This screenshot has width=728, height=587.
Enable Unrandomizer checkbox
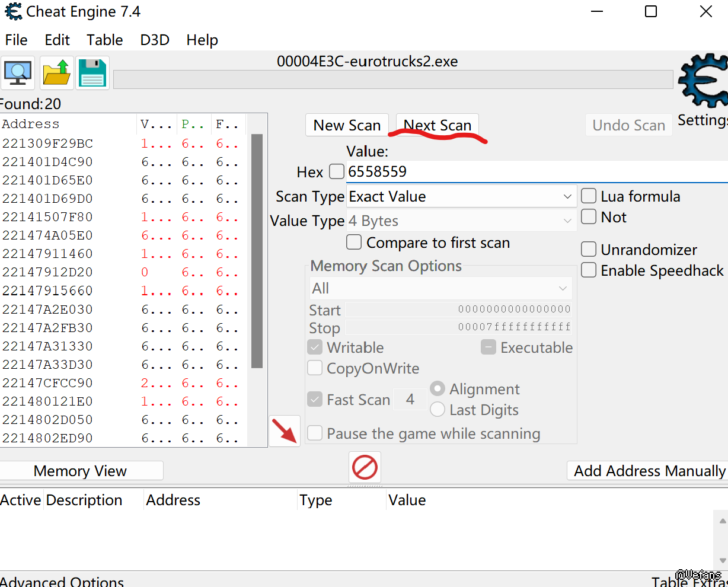589,250
